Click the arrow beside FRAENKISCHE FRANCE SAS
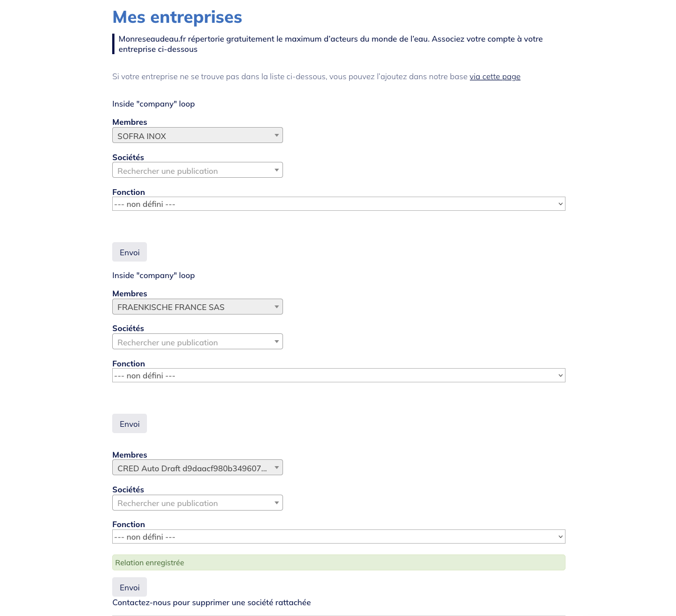Image resolution: width=676 pixels, height=616 pixels. point(277,307)
